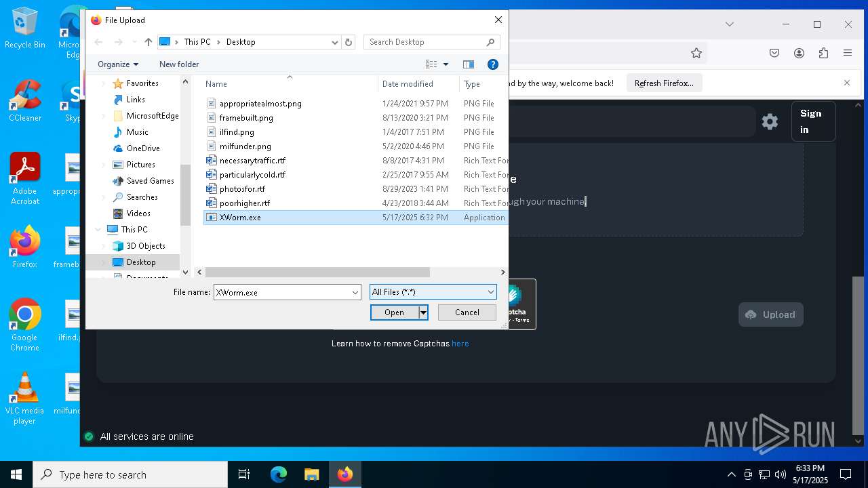Viewport: 868px width, 488px height.
Task: Select photosfor.rtf file
Action: pyautogui.click(x=355, y=189)
